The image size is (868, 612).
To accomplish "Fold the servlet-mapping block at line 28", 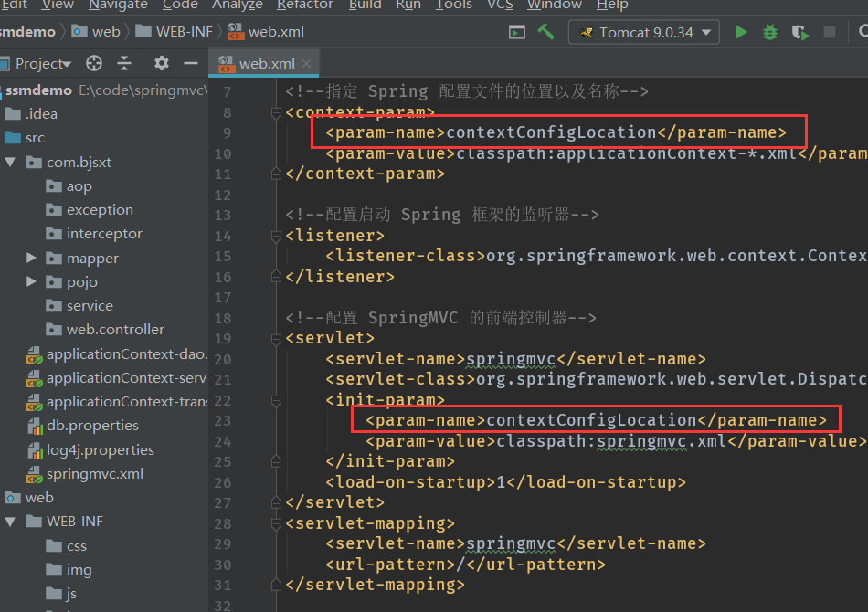I will (x=276, y=523).
